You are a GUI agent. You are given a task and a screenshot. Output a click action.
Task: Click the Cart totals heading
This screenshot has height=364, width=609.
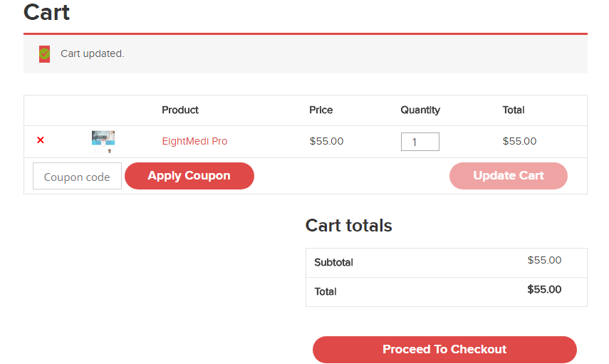348,226
